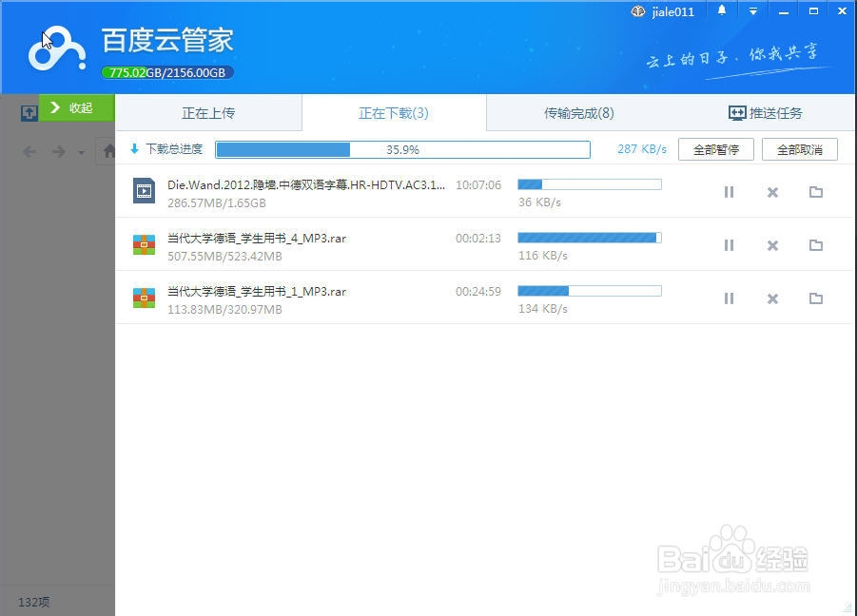Switch to 正在上传 tab
This screenshot has width=857, height=616.
click(208, 113)
